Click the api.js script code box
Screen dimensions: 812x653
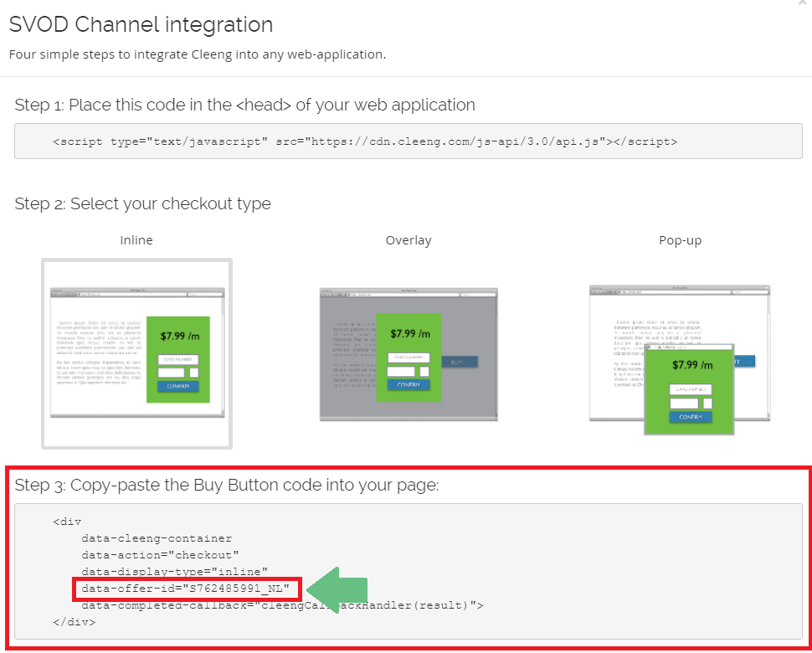pyautogui.click(x=408, y=141)
